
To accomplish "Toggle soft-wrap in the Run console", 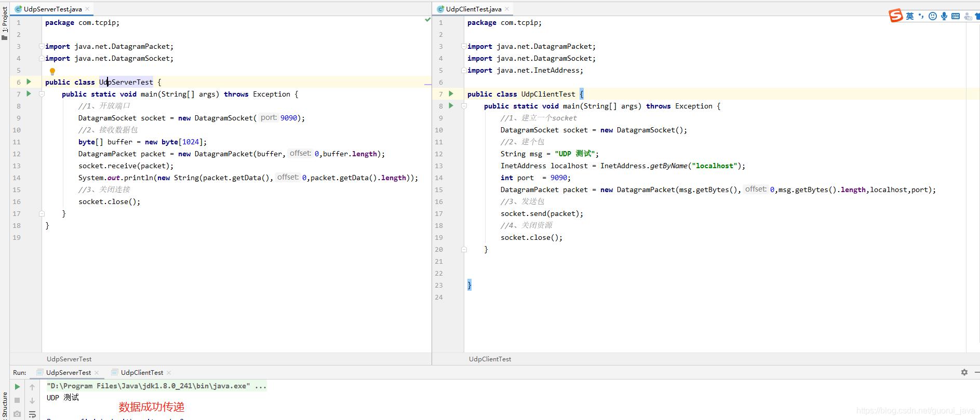I will point(32,414).
